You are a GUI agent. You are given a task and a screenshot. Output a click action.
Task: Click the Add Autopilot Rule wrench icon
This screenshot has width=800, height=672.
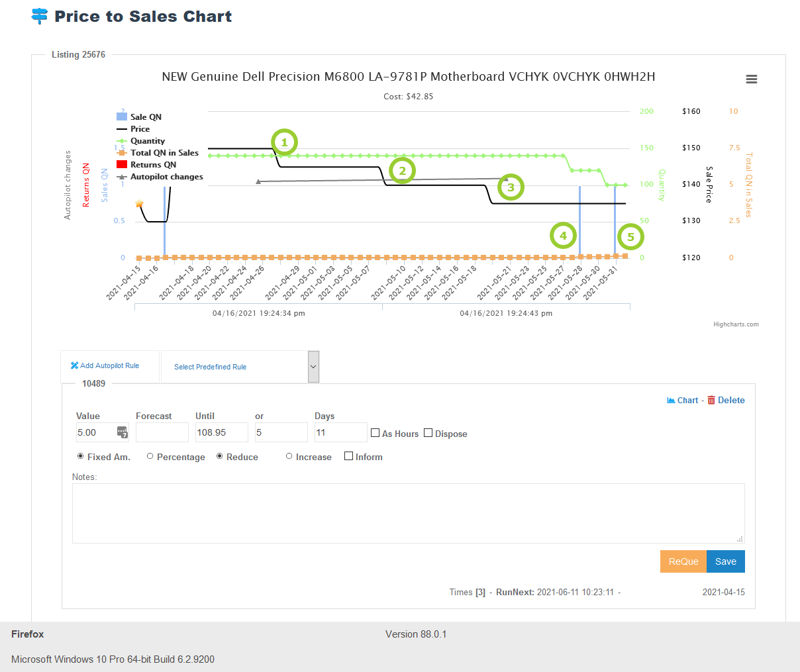(75, 365)
